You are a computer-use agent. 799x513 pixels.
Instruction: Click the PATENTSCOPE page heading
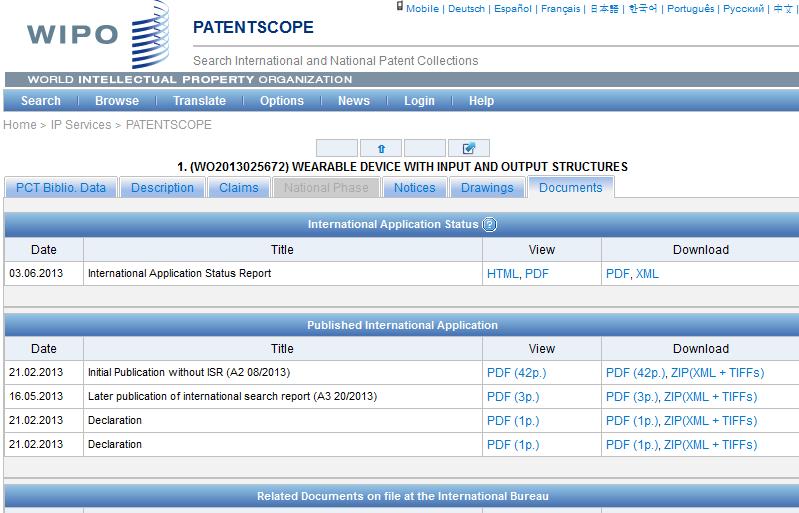tap(253, 27)
